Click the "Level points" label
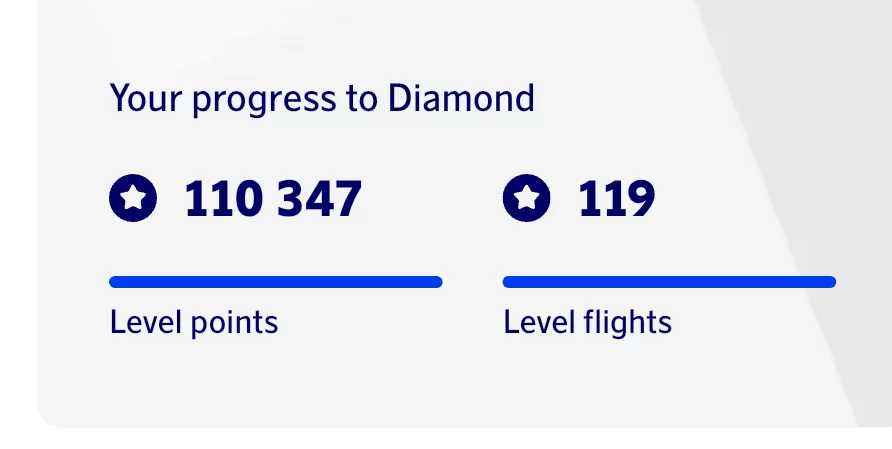Image resolution: width=892 pixels, height=449 pixels. pyautogui.click(x=194, y=322)
